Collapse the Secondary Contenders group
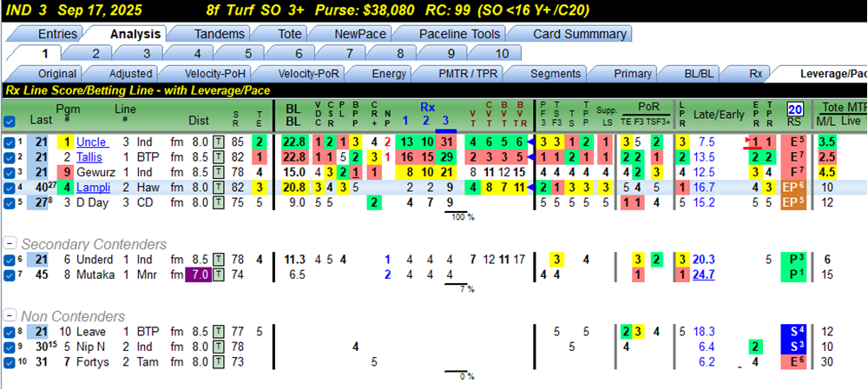This screenshot has width=868, height=390. tap(9, 244)
